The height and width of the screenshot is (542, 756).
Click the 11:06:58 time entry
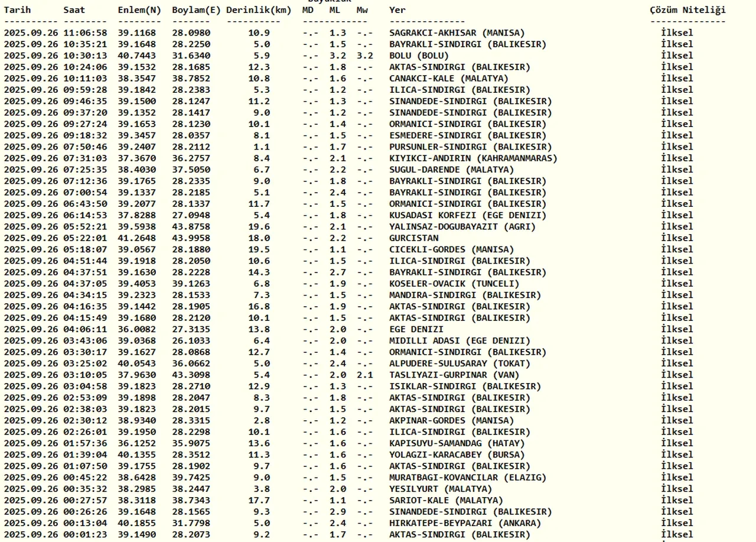point(86,33)
